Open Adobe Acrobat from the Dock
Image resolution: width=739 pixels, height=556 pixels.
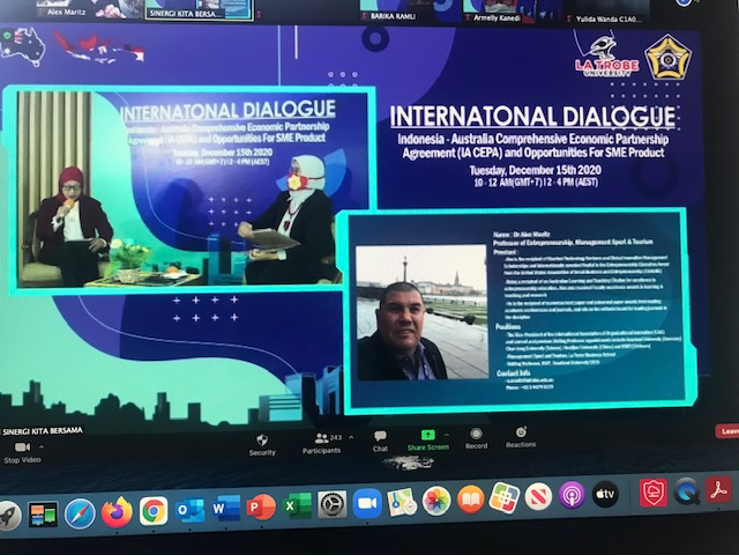718,491
